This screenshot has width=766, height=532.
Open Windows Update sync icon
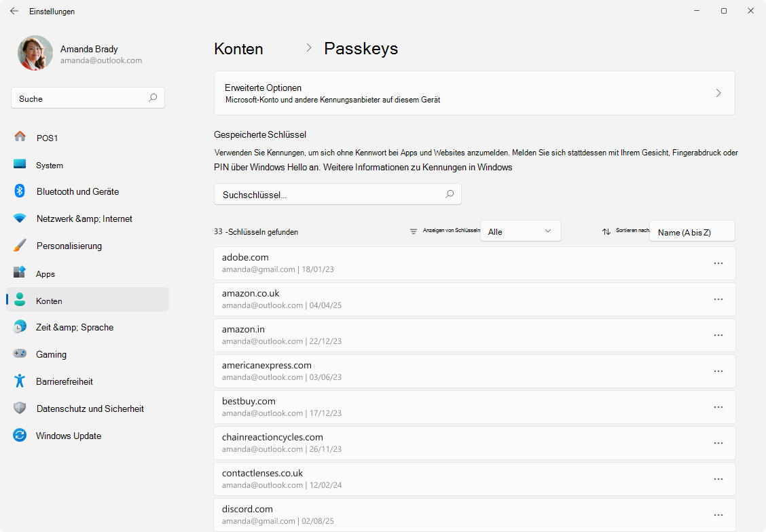coord(20,435)
